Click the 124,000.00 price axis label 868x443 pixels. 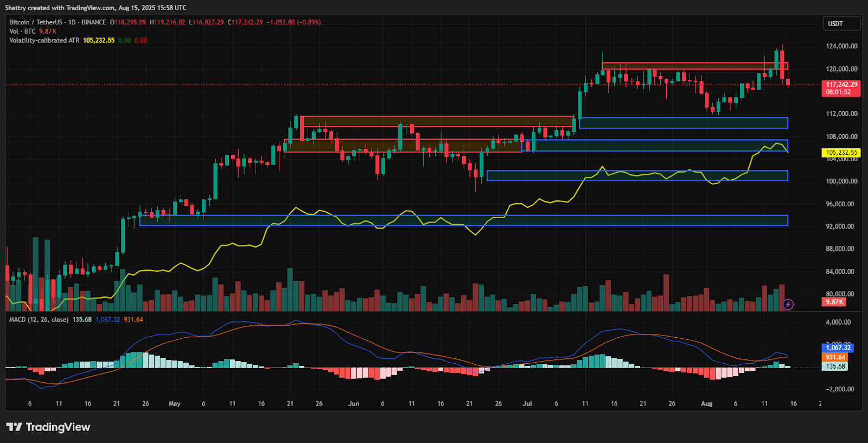[x=841, y=46]
